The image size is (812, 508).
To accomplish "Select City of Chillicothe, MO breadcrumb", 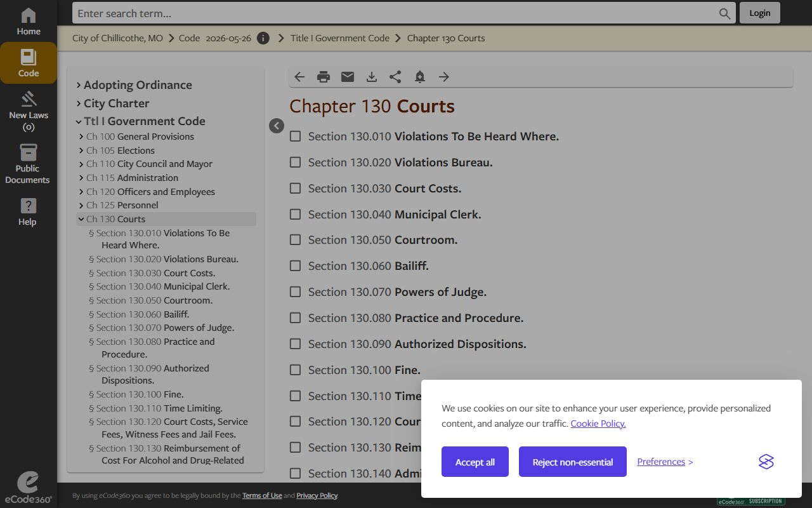I will coord(117,38).
